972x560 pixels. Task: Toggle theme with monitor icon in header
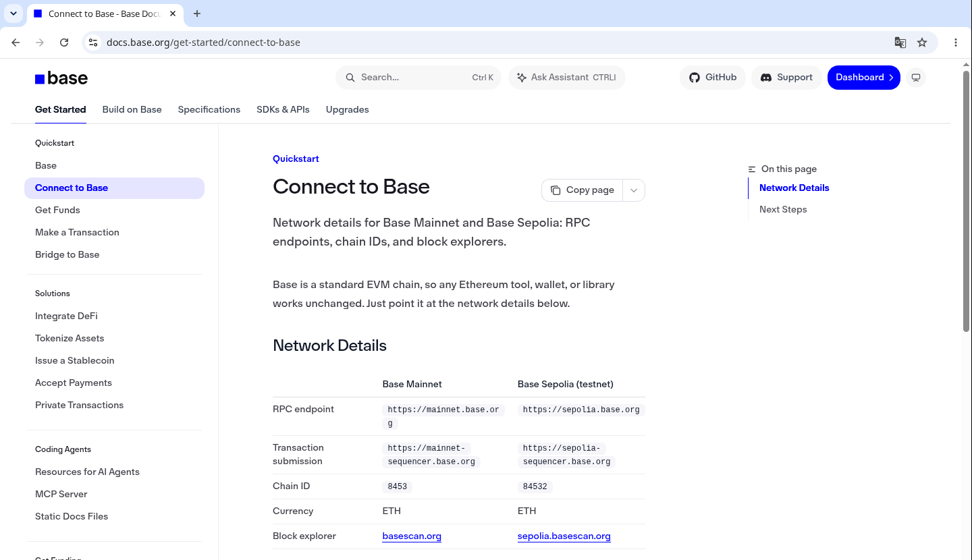point(916,78)
